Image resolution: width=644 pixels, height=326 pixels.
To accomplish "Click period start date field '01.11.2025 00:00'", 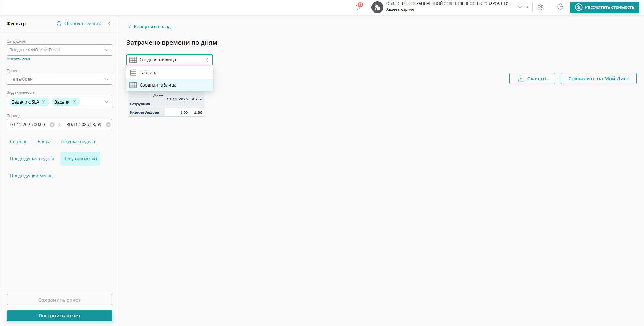I will click(28, 125).
